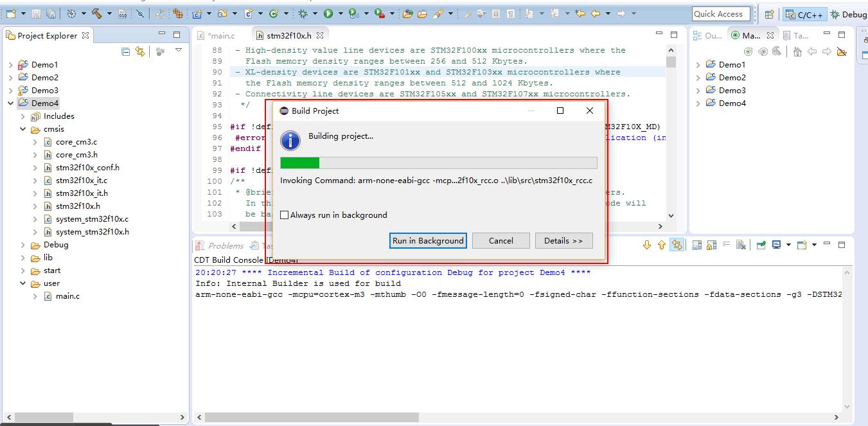This screenshot has width=868, height=426.
Task: Click the Home icon in Make Target view
Action: [797, 51]
